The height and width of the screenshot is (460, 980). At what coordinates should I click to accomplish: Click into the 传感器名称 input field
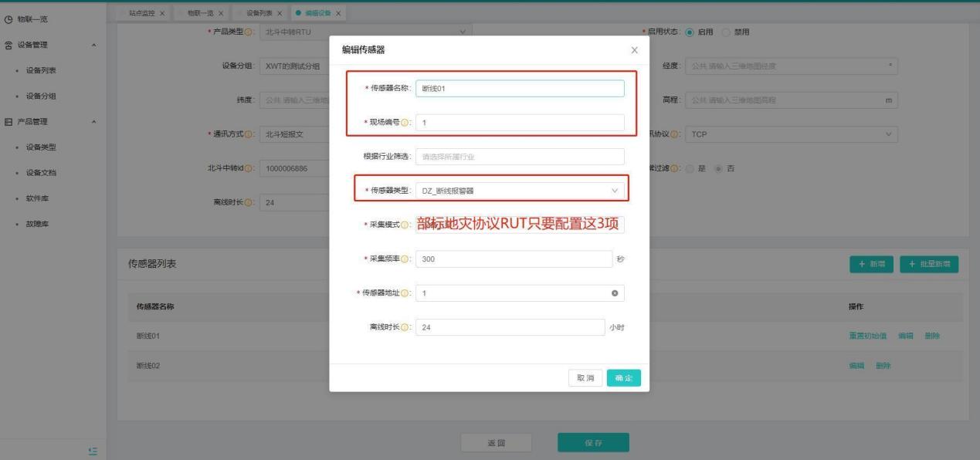519,89
